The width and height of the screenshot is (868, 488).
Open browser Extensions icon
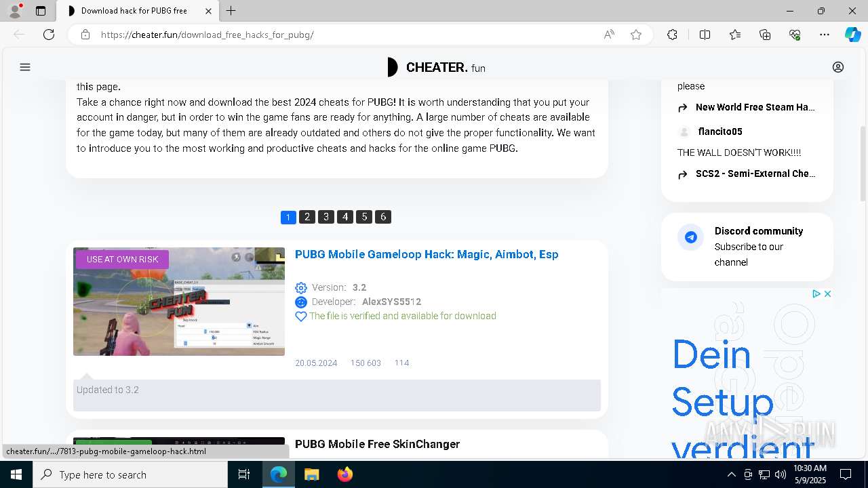click(672, 35)
